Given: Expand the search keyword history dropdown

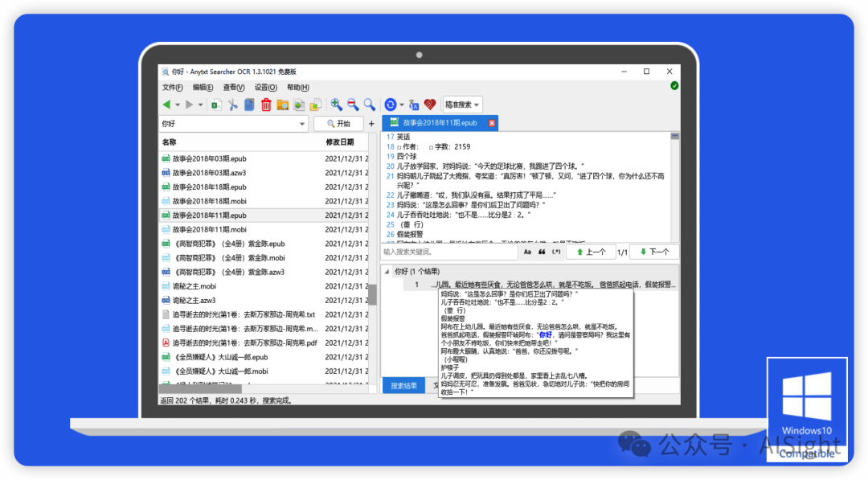Looking at the screenshot, I should [302, 124].
